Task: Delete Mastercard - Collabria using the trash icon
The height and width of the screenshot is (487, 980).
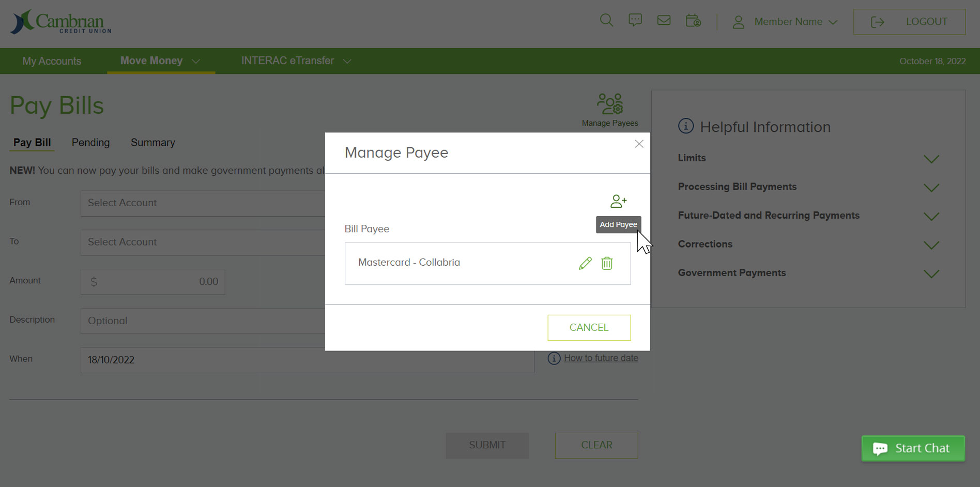Action: 607,263
